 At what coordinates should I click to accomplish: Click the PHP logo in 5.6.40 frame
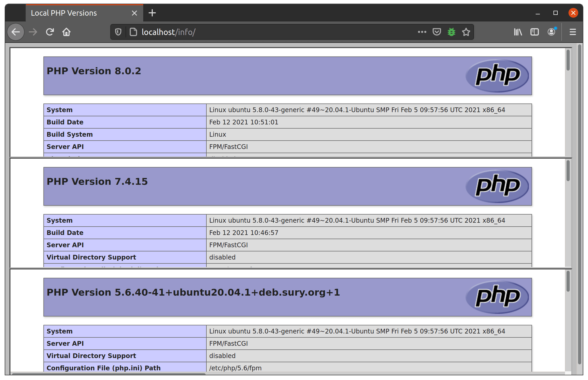497,297
